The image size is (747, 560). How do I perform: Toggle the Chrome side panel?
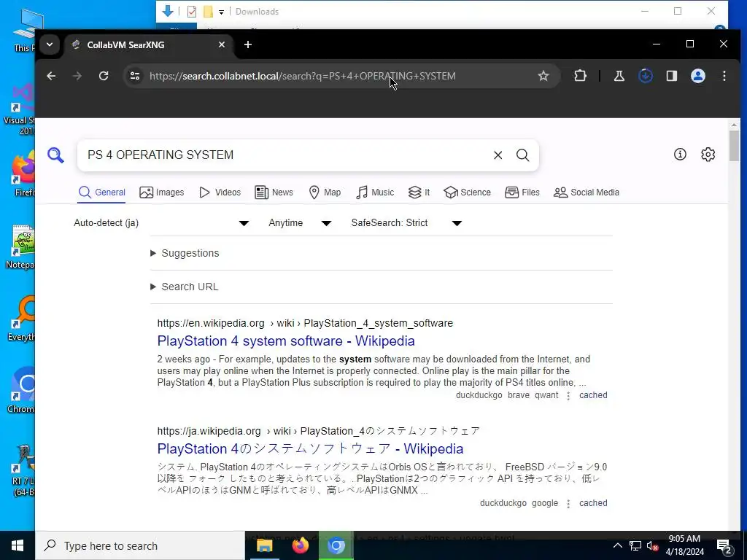click(672, 76)
